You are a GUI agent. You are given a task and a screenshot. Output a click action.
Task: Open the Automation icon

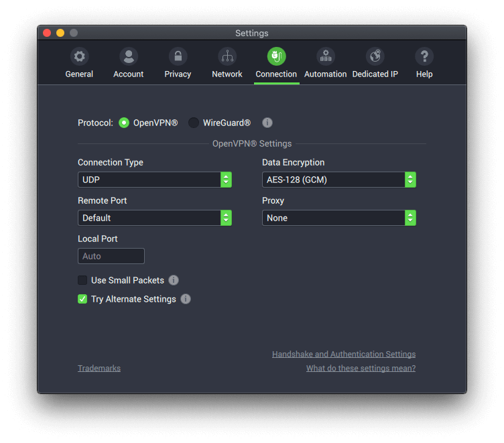click(326, 56)
